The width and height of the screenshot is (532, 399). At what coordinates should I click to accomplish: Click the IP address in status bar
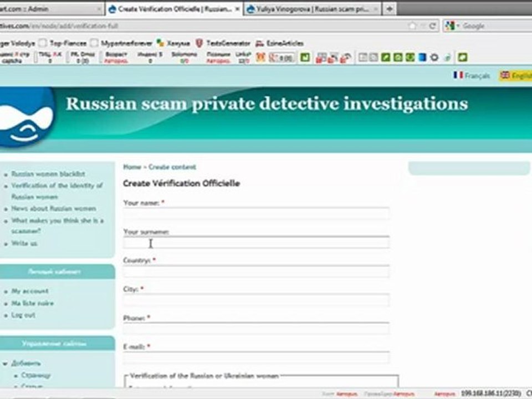pos(491,393)
